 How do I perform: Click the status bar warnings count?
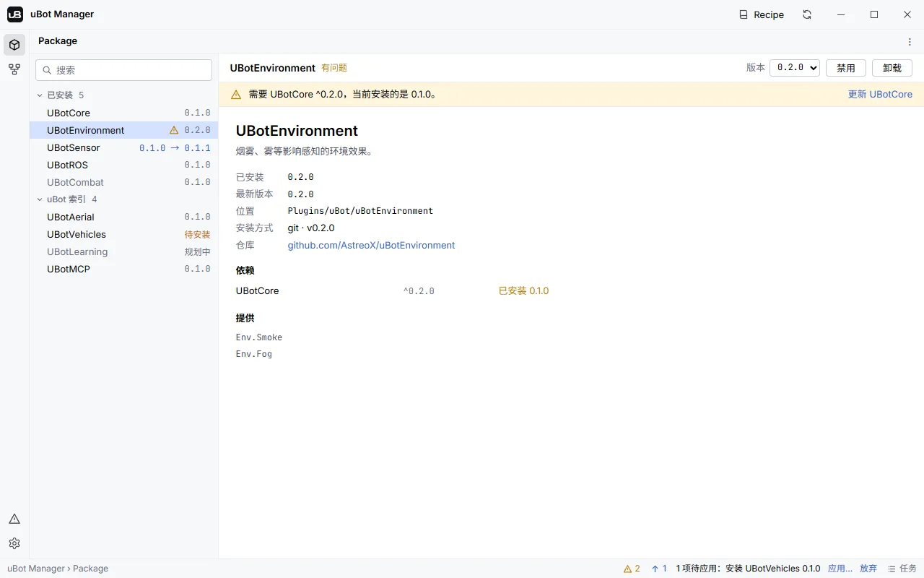point(632,569)
